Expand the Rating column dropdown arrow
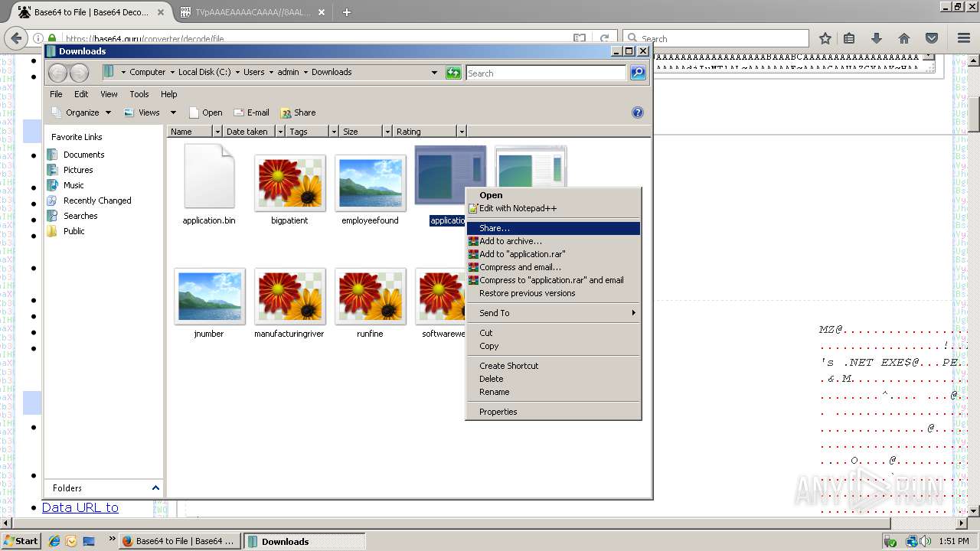 [461, 132]
